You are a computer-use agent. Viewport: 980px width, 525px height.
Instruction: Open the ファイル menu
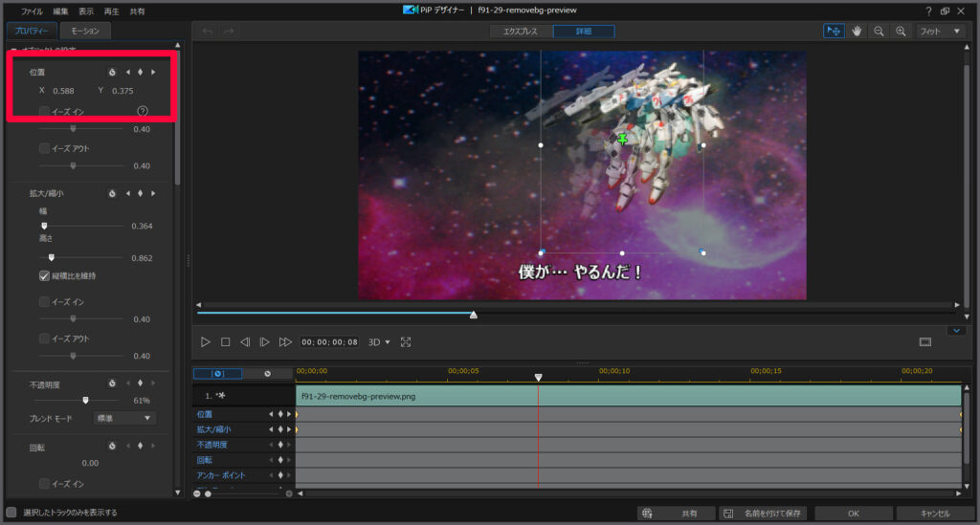pos(32,11)
